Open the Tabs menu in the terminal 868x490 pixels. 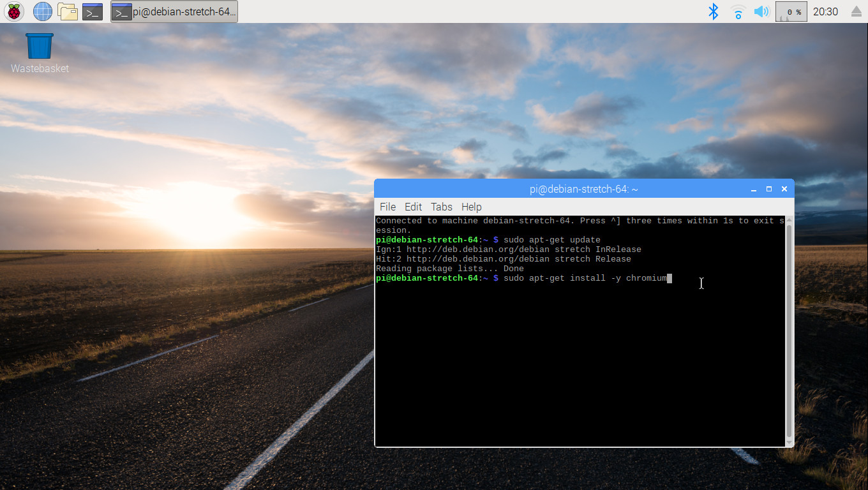pos(441,207)
